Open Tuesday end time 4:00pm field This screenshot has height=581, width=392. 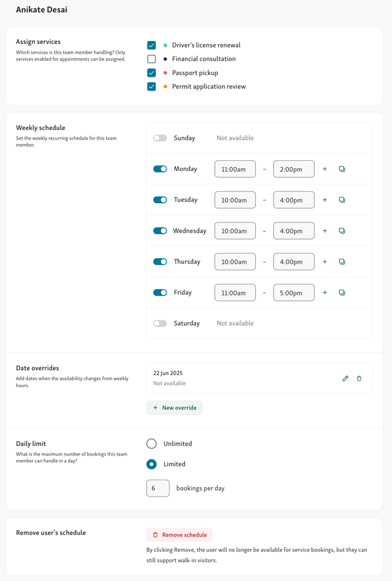coord(293,200)
